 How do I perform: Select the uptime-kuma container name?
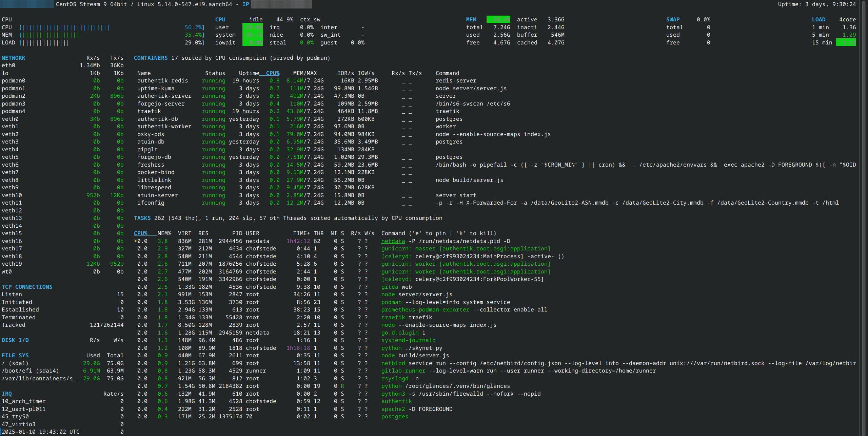(156, 88)
